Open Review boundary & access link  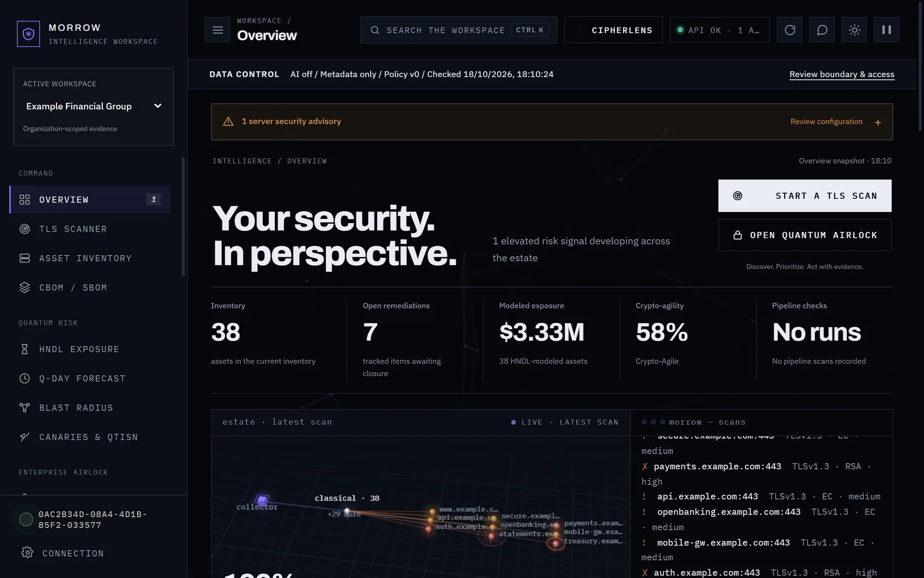coord(841,74)
